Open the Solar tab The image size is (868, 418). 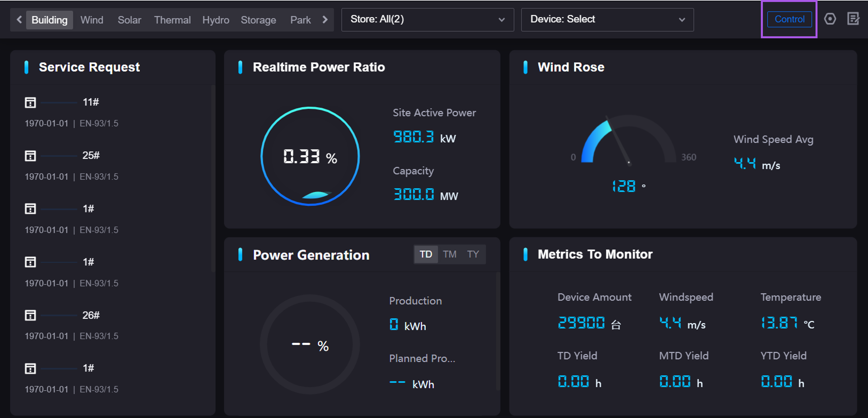[x=129, y=20]
